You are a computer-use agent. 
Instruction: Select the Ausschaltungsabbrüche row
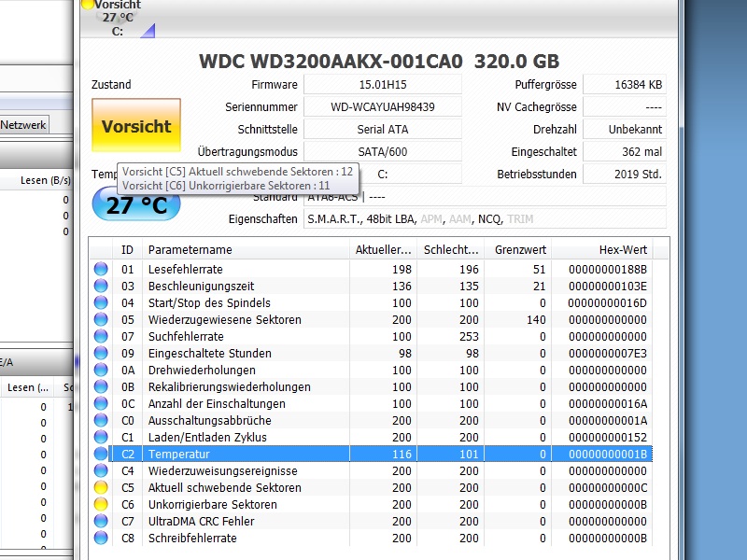tap(372, 420)
